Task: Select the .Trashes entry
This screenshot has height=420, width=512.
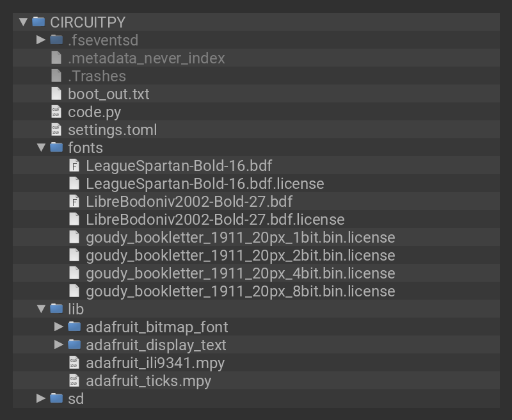Action: 97,76
